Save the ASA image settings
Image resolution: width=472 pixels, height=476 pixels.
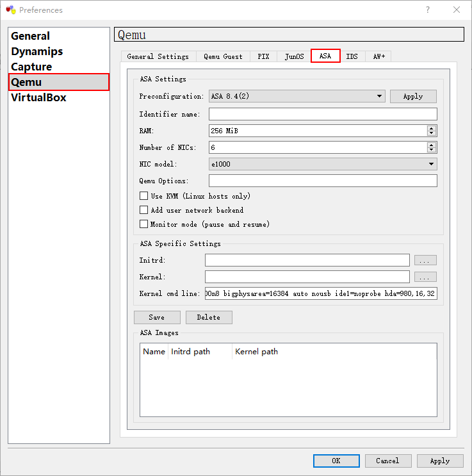[157, 317]
